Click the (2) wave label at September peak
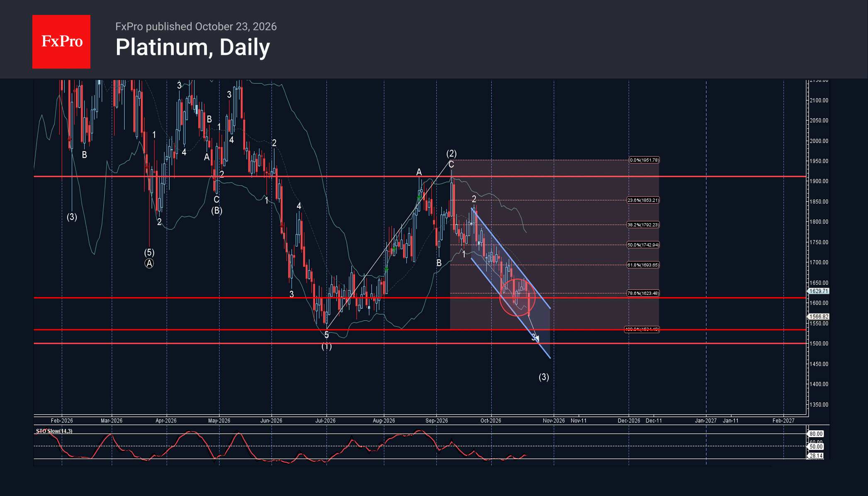Image resolution: width=868 pixels, height=496 pixels. coord(451,153)
